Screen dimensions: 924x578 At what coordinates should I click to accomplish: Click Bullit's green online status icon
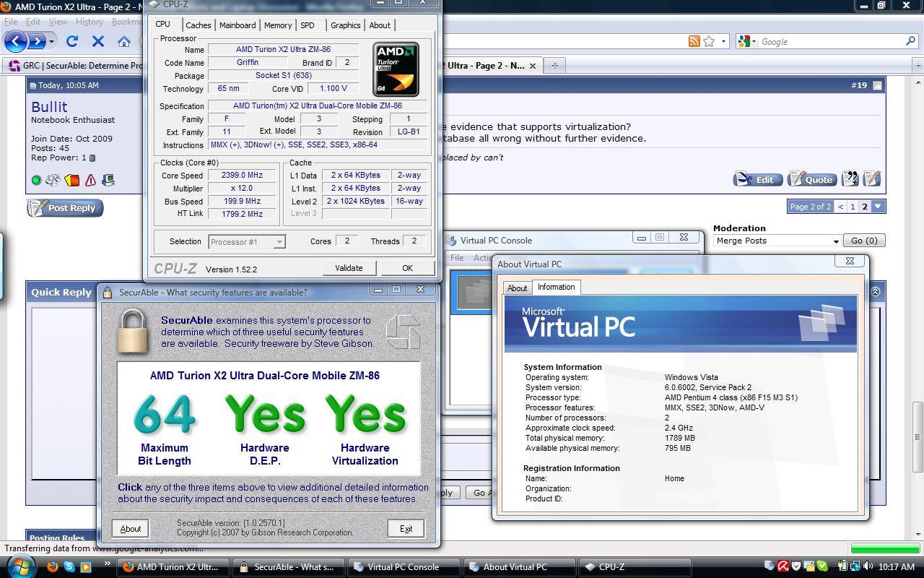tap(36, 180)
